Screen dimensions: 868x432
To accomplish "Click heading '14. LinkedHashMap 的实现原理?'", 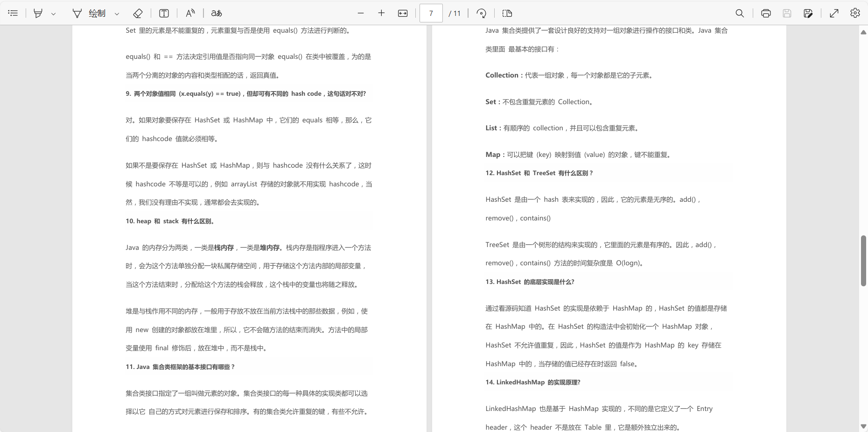I will pos(532,382).
